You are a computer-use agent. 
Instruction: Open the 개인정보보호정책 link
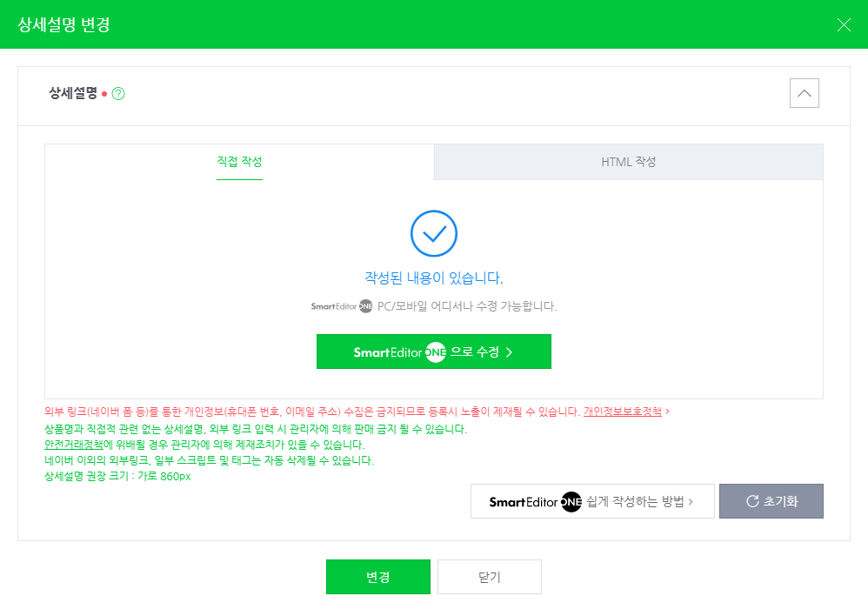622,412
